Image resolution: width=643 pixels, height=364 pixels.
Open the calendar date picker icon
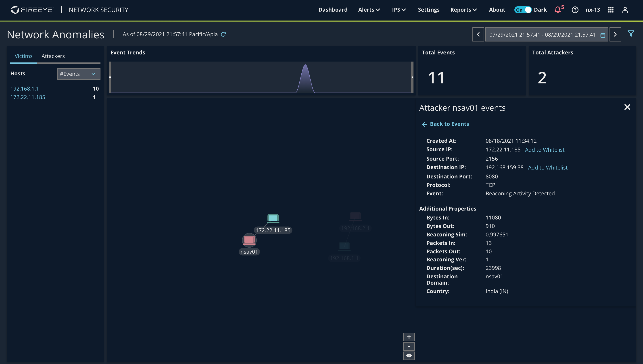point(603,35)
